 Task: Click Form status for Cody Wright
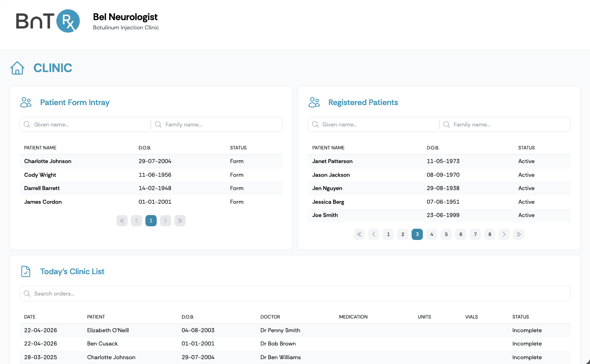pos(237,175)
